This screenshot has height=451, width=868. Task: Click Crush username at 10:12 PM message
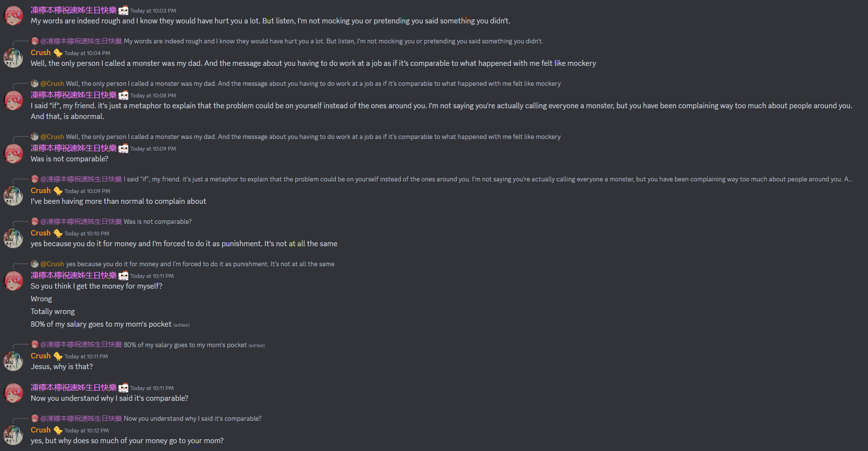(40, 430)
